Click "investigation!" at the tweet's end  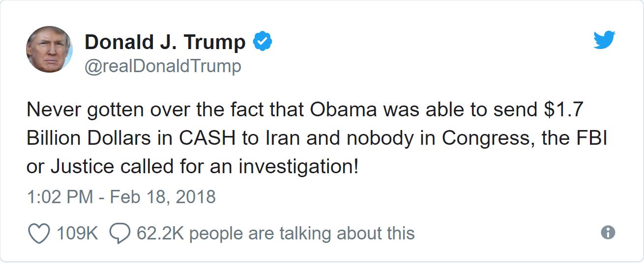(299, 167)
